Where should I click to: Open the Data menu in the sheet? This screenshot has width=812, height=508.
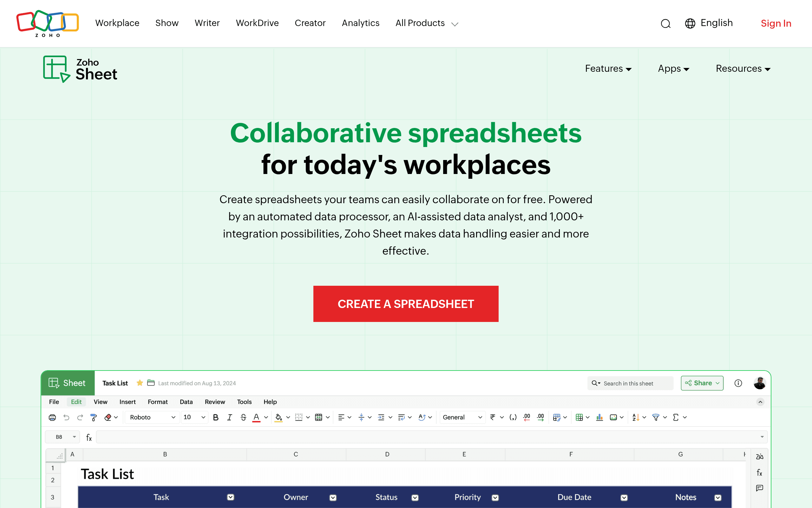(186, 402)
